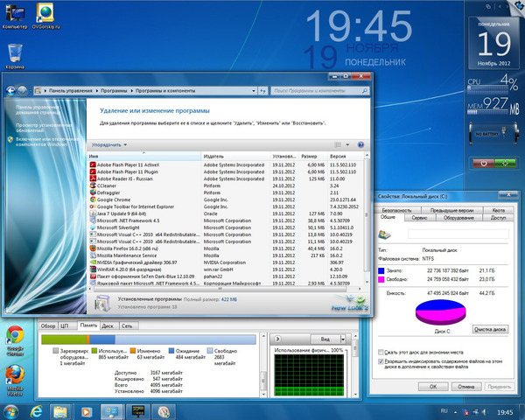
Task: Open 'Включение или отключение компонентов Windows' link
Action: pyautogui.click(x=47, y=142)
